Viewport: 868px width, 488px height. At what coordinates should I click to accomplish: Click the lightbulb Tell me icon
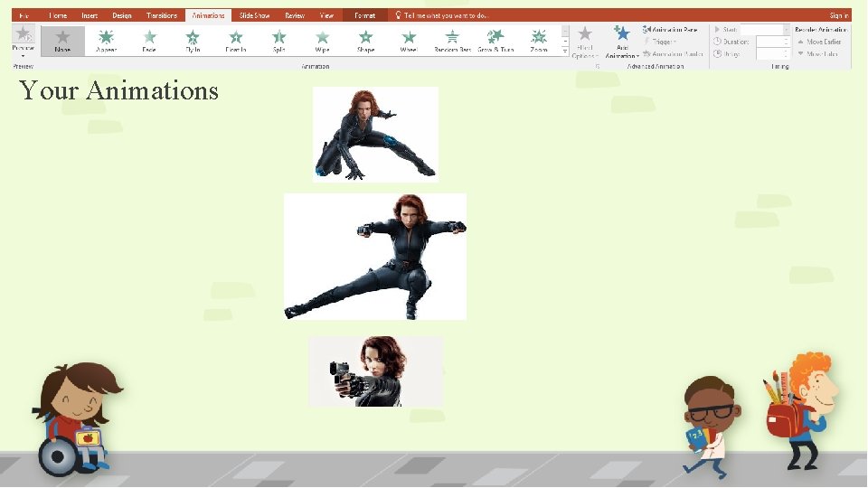click(x=398, y=15)
